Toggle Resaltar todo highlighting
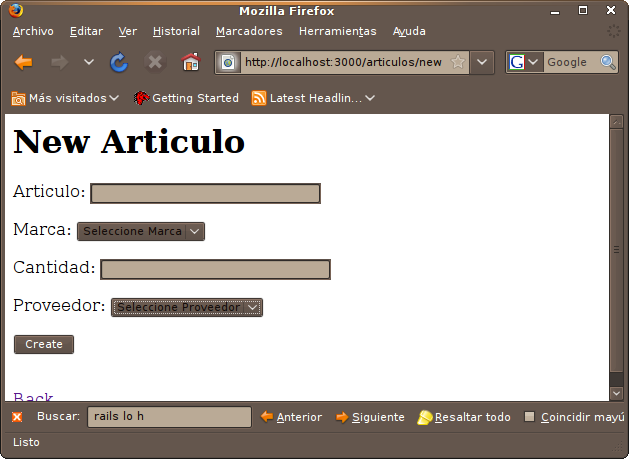The height and width of the screenshot is (459, 629). tap(464, 417)
